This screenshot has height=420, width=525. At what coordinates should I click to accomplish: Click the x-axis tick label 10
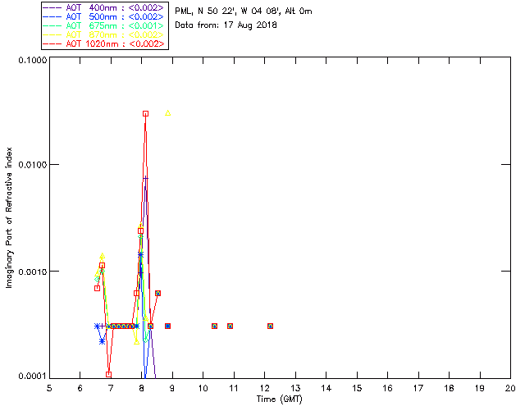click(203, 388)
